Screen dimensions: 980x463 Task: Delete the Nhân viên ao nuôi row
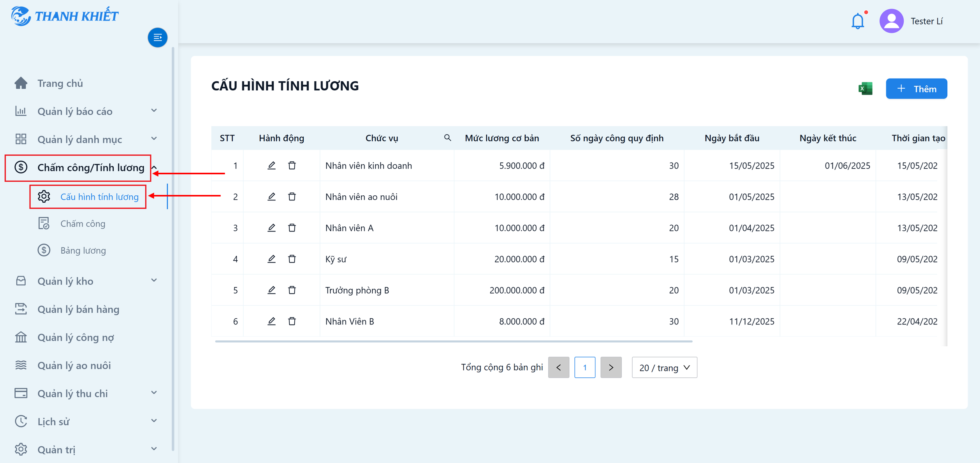tap(292, 196)
